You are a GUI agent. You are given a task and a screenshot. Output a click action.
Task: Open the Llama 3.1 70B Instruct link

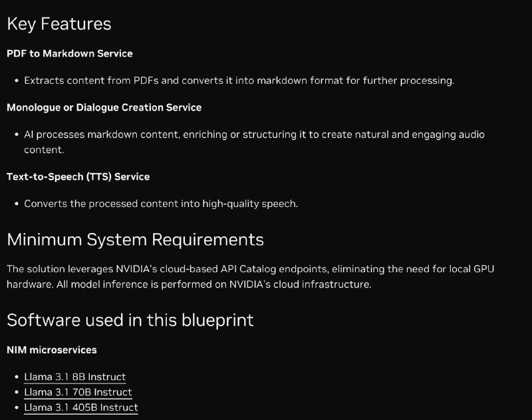(78, 392)
